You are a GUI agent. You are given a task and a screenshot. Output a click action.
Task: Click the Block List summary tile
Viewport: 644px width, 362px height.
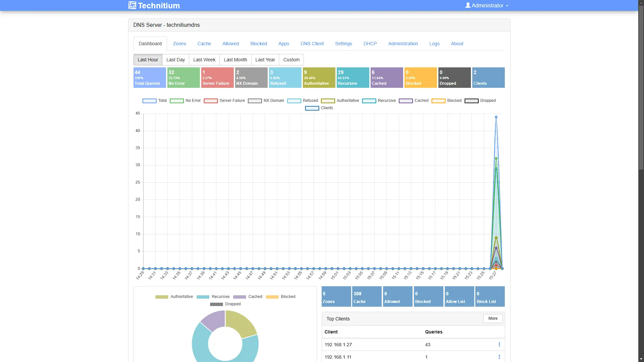click(490, 297)
